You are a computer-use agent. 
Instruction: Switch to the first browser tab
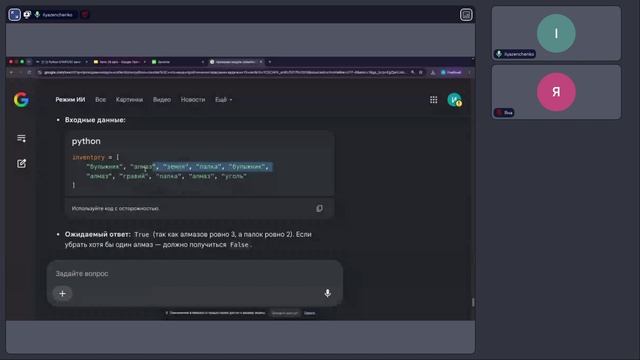click(x=61, y=62)
